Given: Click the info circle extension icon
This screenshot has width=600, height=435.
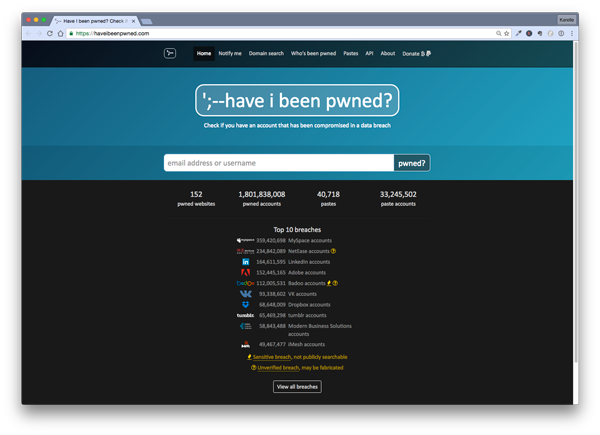Looking at the screenshot, I should pyautogui.click(x=561, y=34).
